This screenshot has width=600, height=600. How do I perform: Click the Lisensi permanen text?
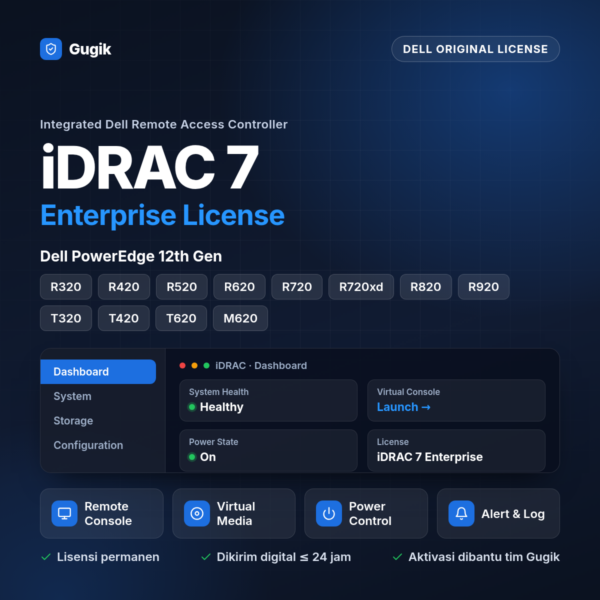pyautogui.click(x=108, y=557)
